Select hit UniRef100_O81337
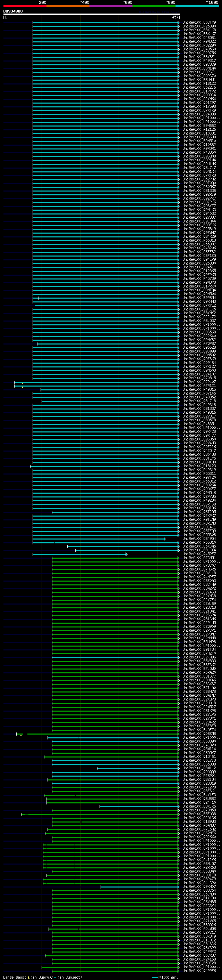222x980 pixels. pyautogui.click(x=199, y=408)
